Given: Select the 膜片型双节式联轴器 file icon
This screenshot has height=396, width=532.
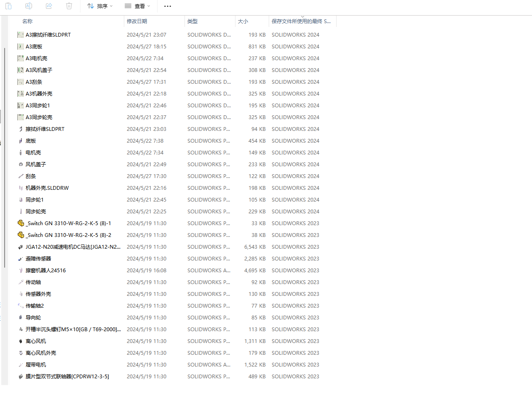Looking at the screenshot, I should [x=21, y=376].
